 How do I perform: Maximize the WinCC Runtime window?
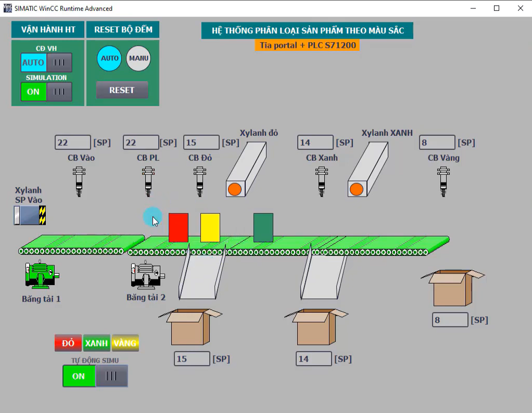(497, 8)
